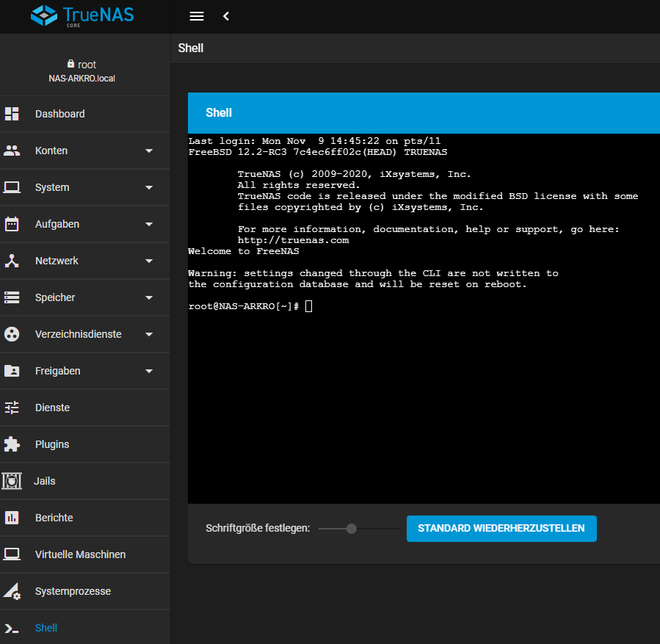Click the Berichte bar chart icon
This screenshot has width=660, height=644.
coord(12,518)
